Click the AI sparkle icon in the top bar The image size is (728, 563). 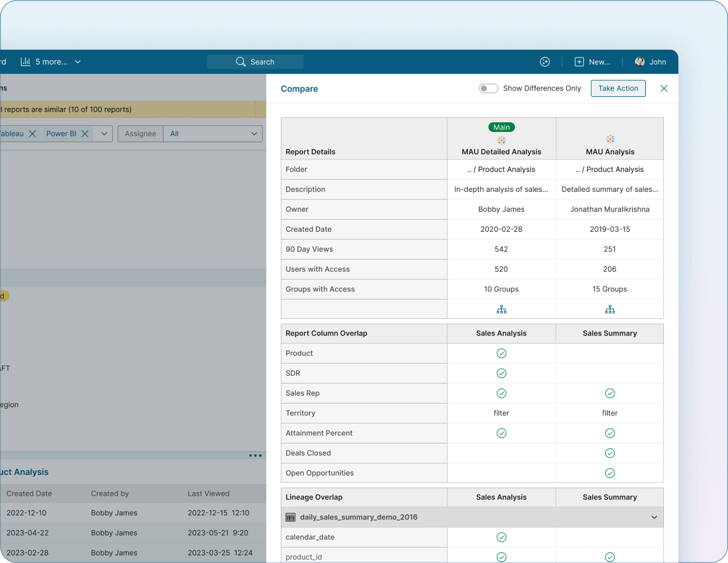click(544, 62)
